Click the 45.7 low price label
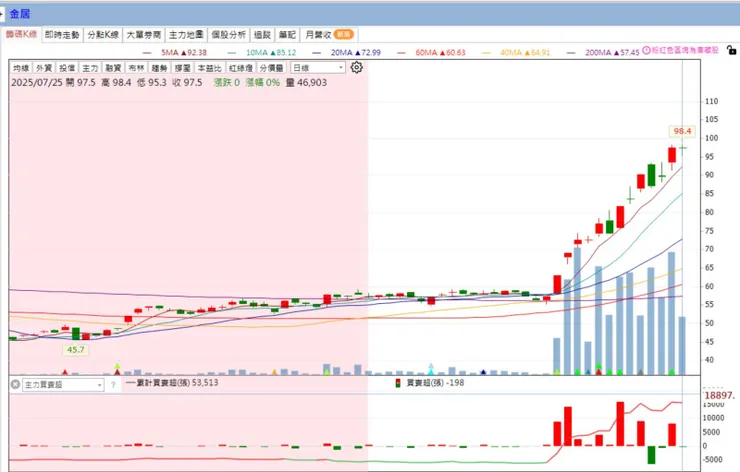The image size is (740, 472). click(x=76, y=350)
